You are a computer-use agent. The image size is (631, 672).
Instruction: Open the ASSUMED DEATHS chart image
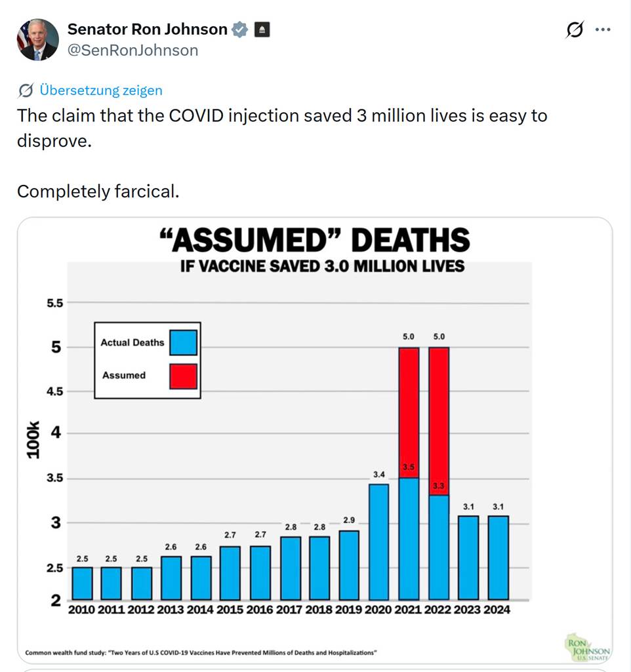[x=315, y=439]
